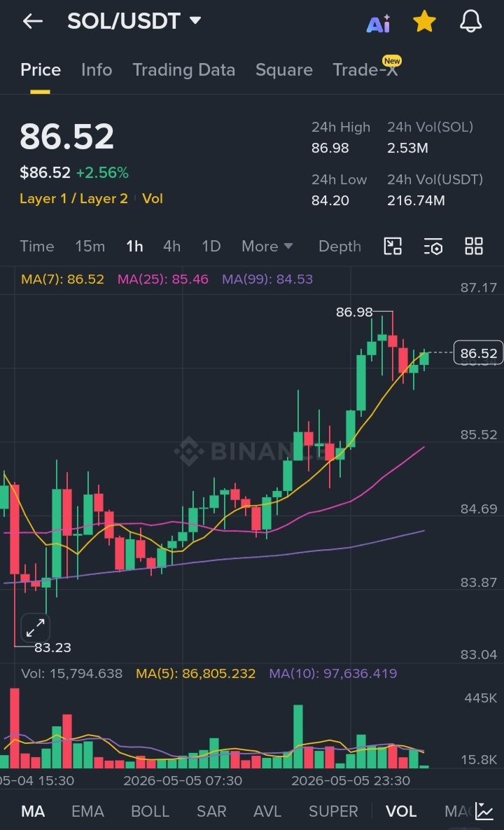This screenshot has height=830, width=504.
Task: Open the AI assistant icon
Action: (x=378, y=22)
